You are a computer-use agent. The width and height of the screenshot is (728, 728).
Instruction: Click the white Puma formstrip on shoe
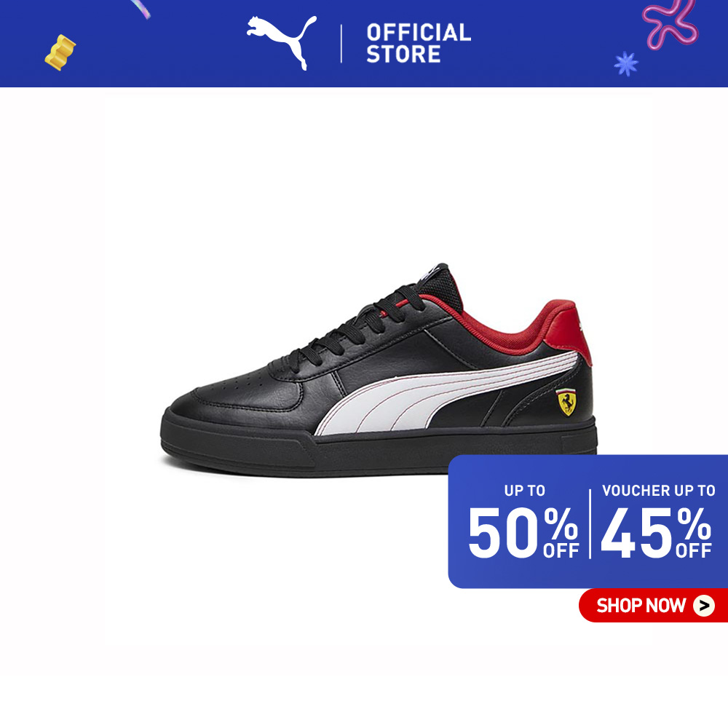(446, 394)
